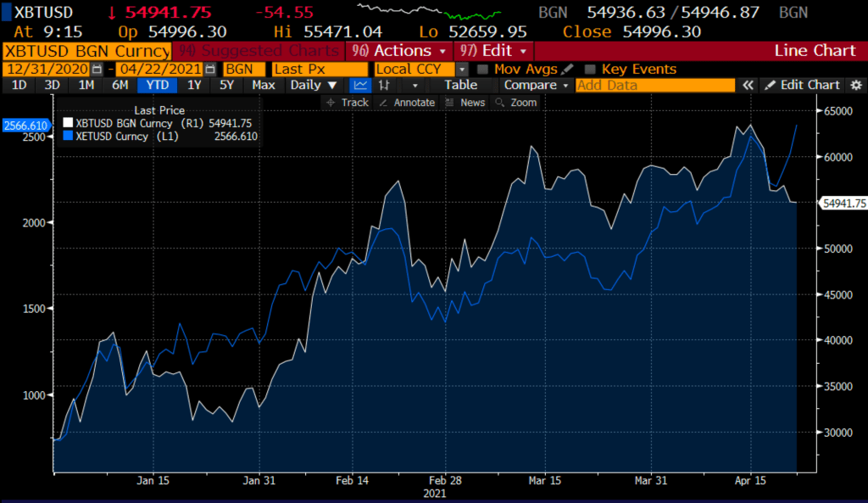Viewport: 868px width, 503px height.
Task: Open the Daily periodicity dropdown
Action: pos(313,85)
